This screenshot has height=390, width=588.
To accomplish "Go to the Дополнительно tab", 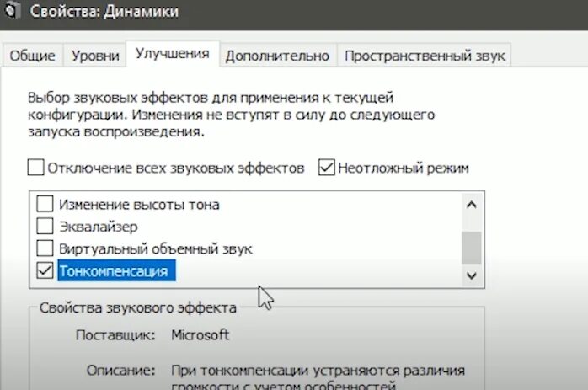I will click(277, 56).
